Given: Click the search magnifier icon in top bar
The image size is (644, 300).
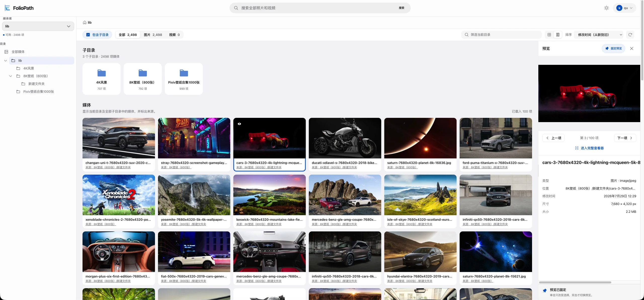Looking at the screenshot, I should (236, 8).
